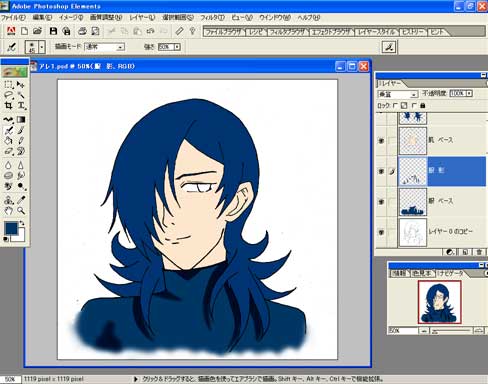Viewport: 488px width, 385px height.
Task: Swap foreground and background colors arrow
Action: pos(22,223)
